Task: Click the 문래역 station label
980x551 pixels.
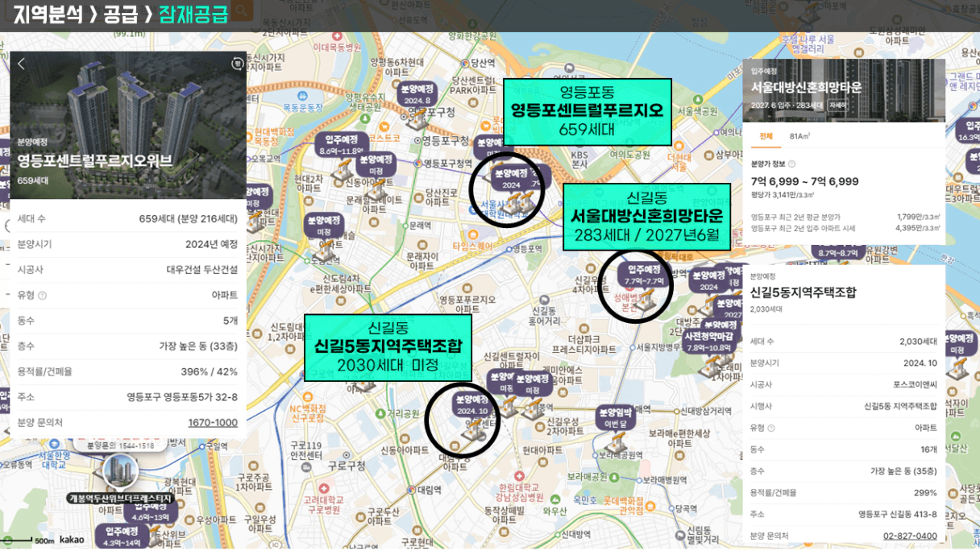Action: pyautogui.click(x=419, y=226)
